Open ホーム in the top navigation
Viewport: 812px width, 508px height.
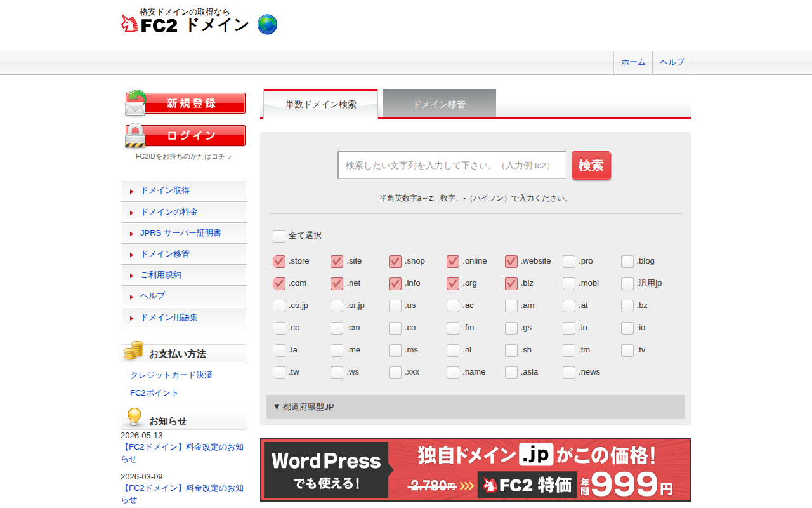[633, 62]
